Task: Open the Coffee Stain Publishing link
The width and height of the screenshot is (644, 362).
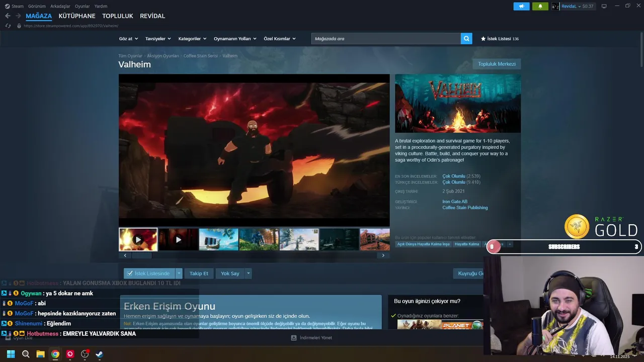Action: 465,208
